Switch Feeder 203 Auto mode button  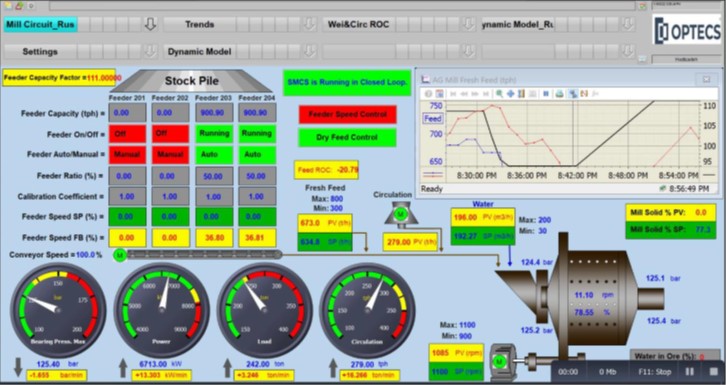(x=214, y=155)
